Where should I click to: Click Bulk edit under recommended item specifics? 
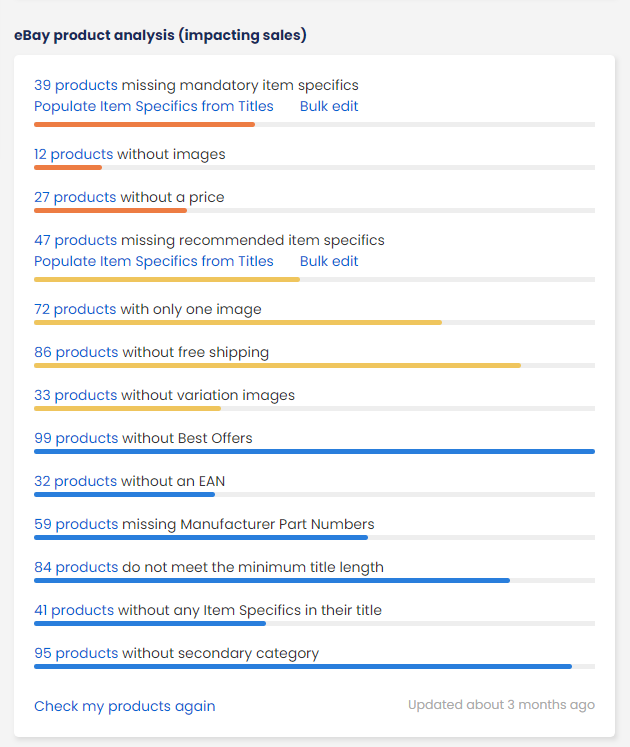[329, 261]
